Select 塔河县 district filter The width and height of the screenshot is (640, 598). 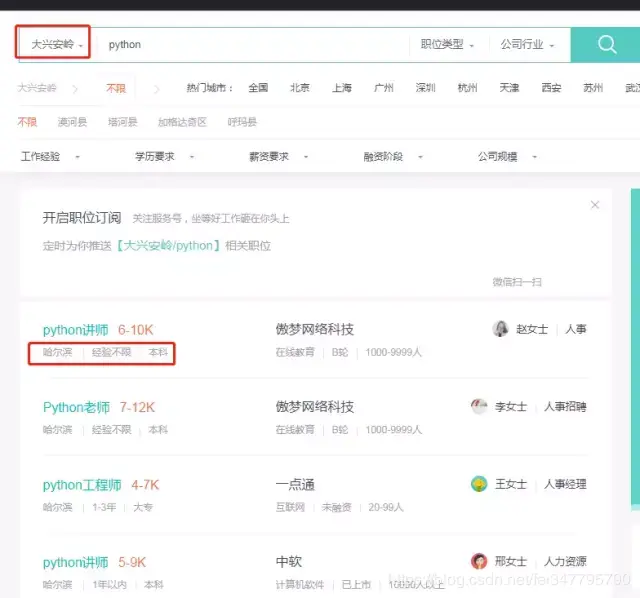pyautogui.click(x=122, y=122)
